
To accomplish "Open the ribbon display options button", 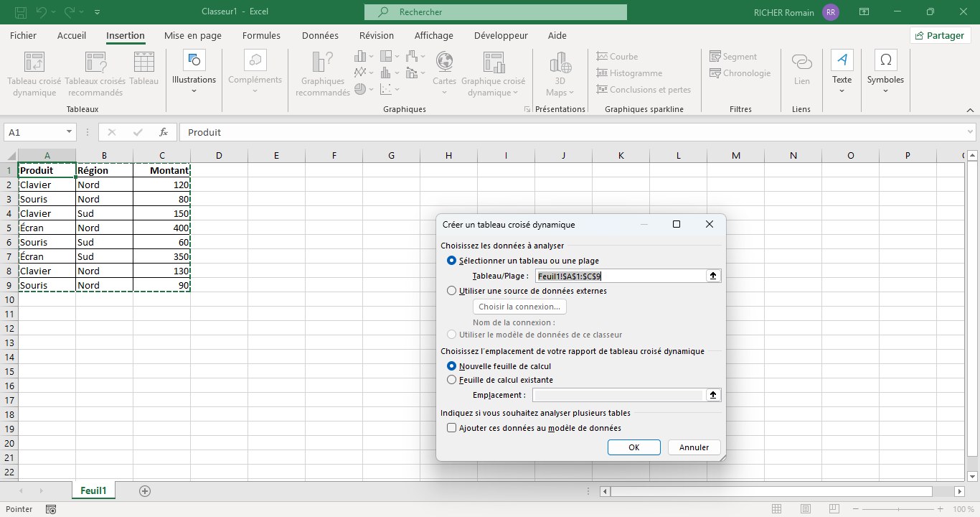I will (x=864, y=12).
